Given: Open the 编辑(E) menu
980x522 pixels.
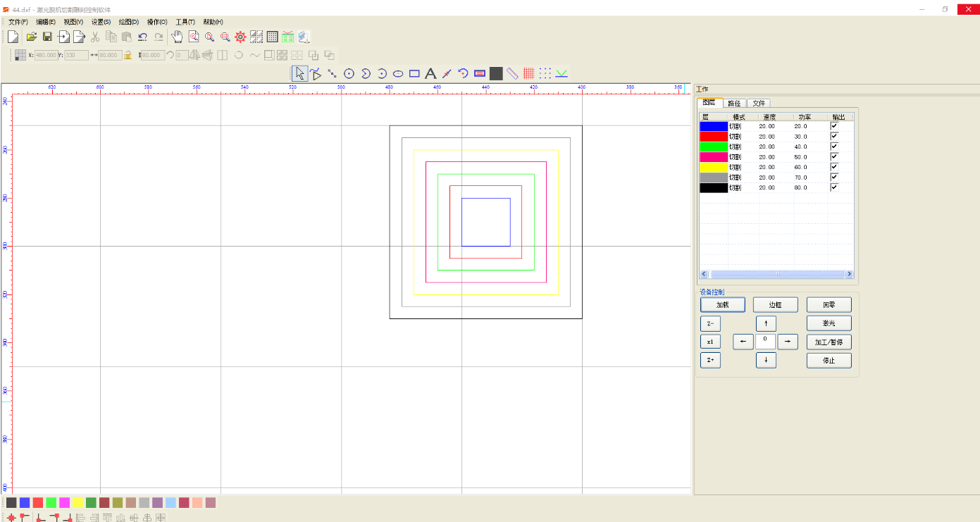Looking at the screenshot, I should pos(46,22).
